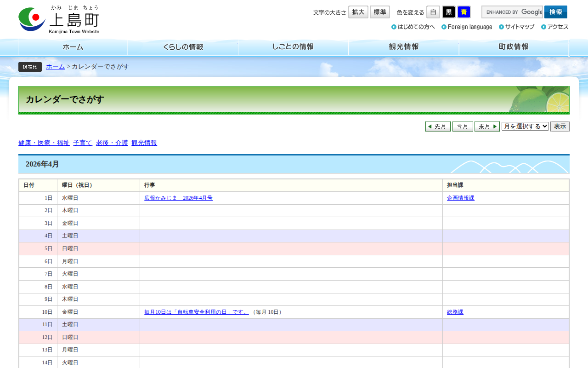Click the 表示 button
588x368 pixels.
coord(560,126)
